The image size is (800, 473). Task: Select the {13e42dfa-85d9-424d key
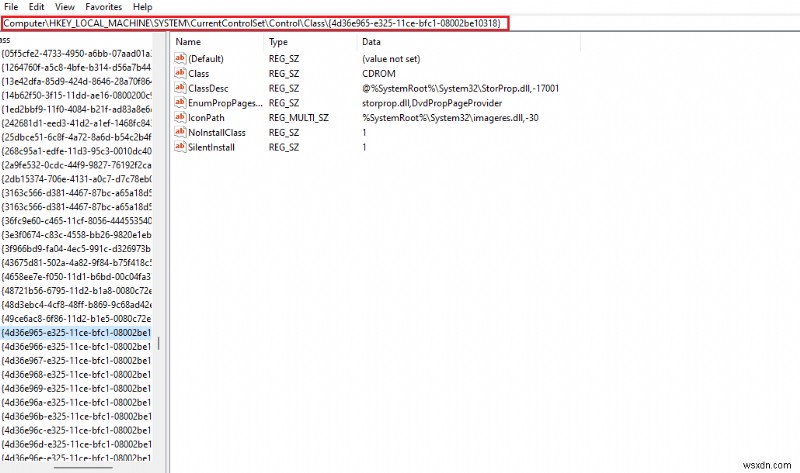(76, 81)
